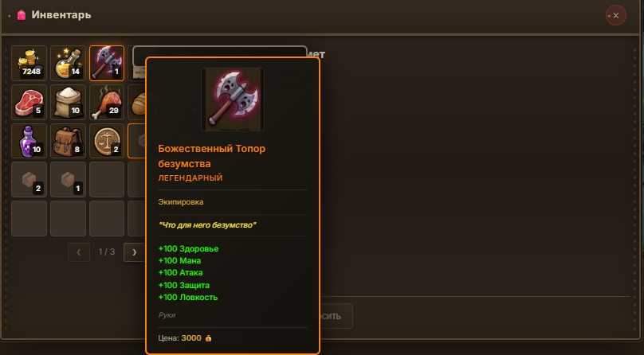The image size is (644, 355).
Task: Choose the roasted chicken leg item
Action: 107,102
